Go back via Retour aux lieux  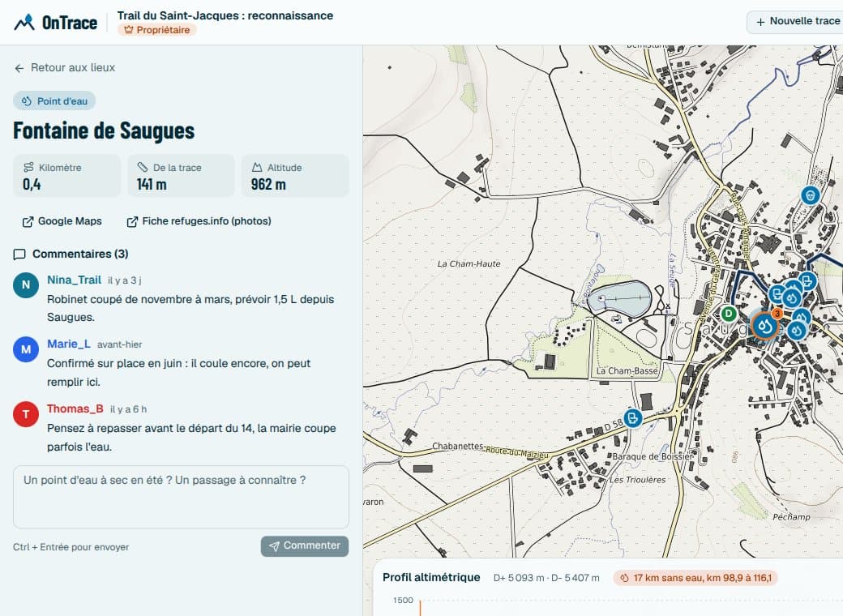65,68
